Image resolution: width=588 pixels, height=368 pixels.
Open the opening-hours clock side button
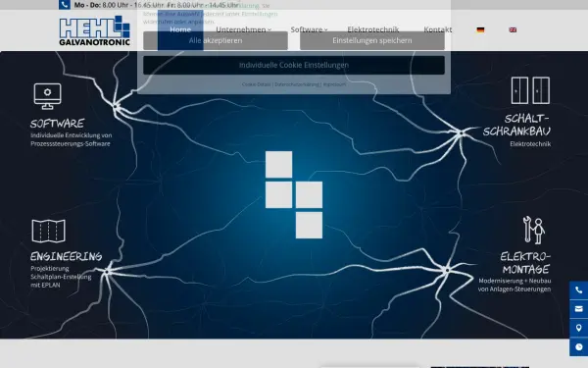click(x=578, y=347)
